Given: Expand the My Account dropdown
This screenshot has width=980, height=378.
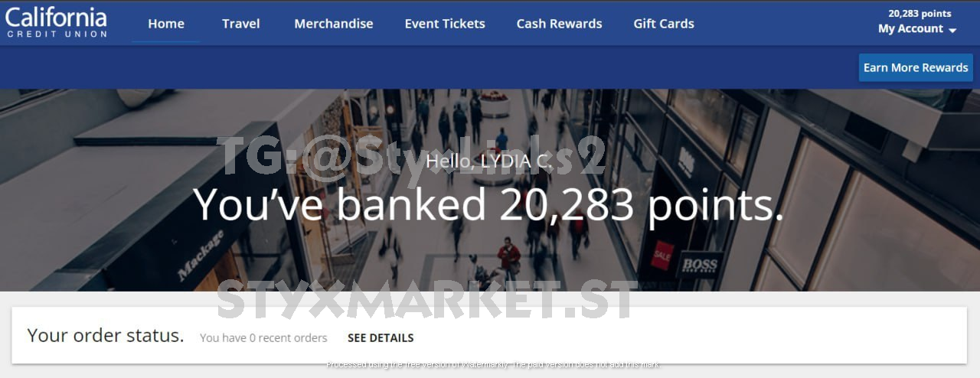Looking at the screenshot, I should pyautogui.click(x=917, y=29).
